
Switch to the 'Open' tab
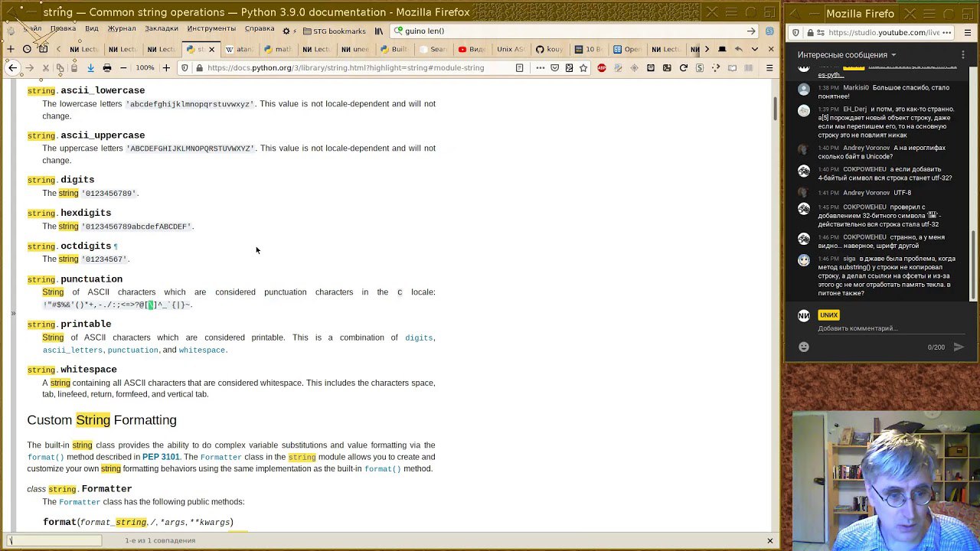(x=628, y=49)
